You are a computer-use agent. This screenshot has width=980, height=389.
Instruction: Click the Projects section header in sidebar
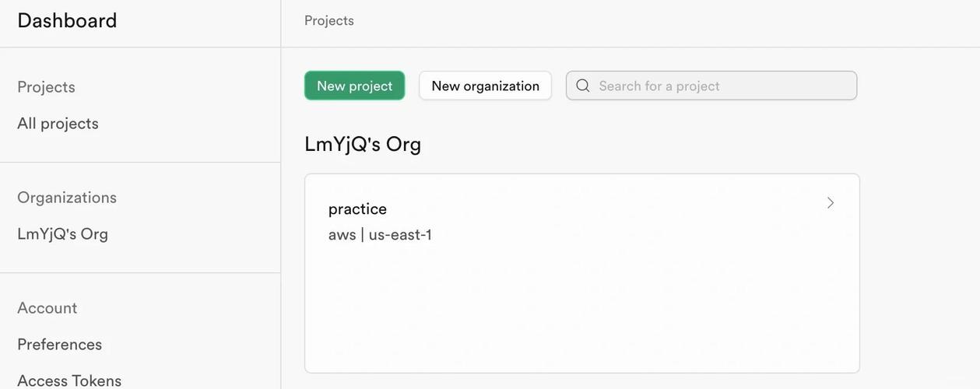[x=46, y=87]
